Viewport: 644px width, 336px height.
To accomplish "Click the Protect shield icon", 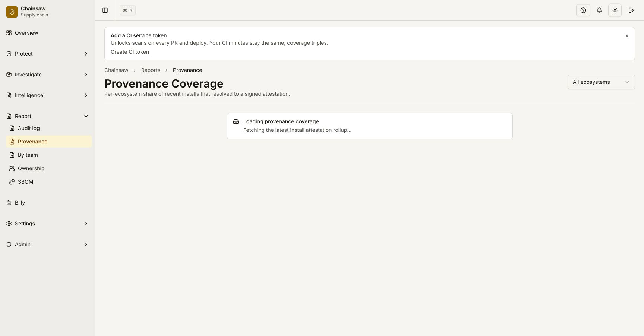I will (x=9, y=54).
